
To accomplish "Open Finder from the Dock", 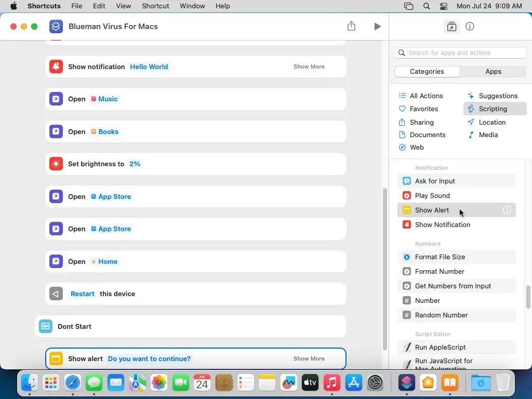I will (x=30, y=383).
